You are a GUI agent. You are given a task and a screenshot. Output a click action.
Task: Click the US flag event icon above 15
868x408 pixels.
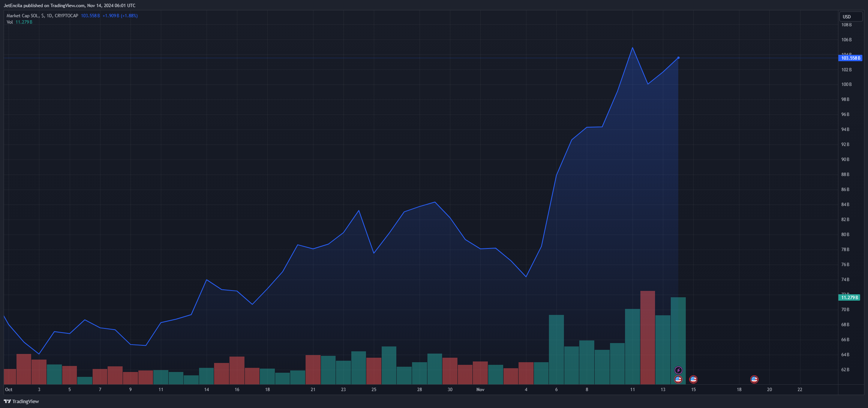coord(693,379)
